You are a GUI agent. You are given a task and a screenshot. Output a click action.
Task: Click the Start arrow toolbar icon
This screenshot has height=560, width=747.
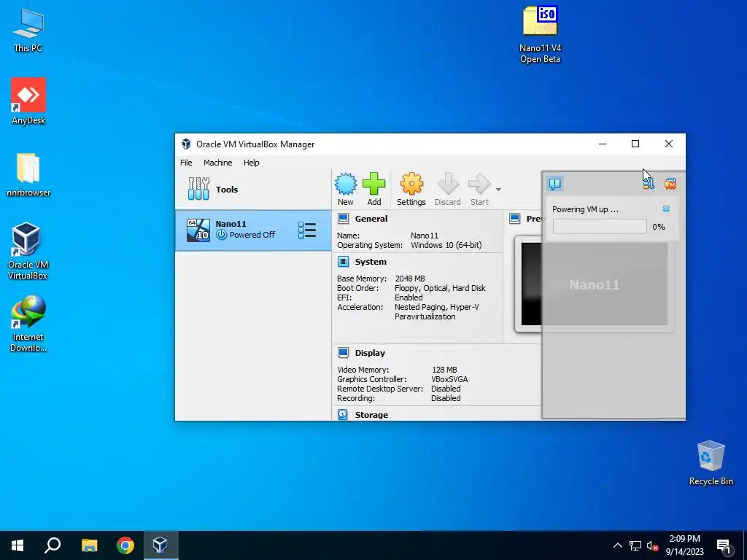click(479, 189)
